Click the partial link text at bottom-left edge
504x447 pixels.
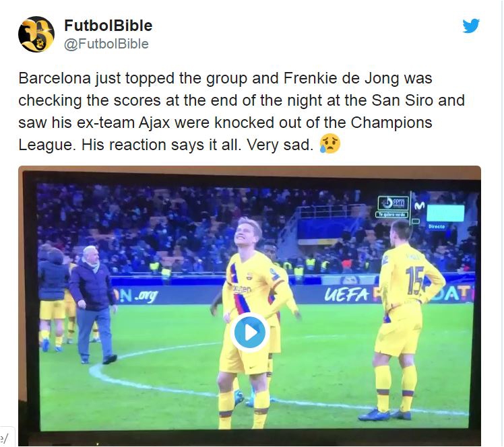5,438
